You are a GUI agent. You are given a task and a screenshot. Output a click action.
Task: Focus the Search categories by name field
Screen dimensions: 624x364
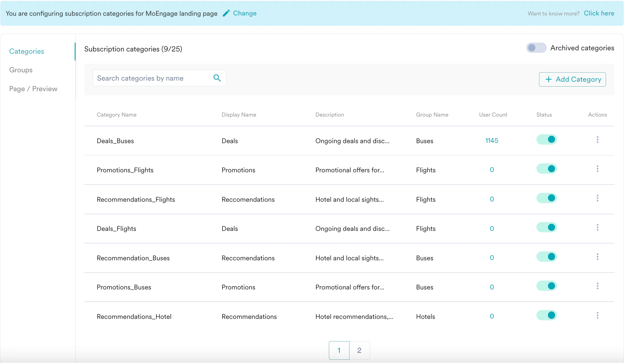(x=152, y=78)
